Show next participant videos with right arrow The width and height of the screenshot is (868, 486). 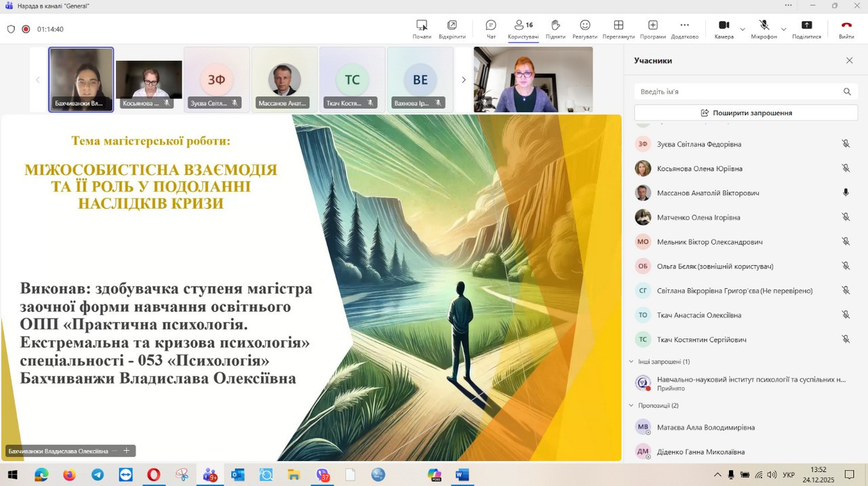pos(464,79)
